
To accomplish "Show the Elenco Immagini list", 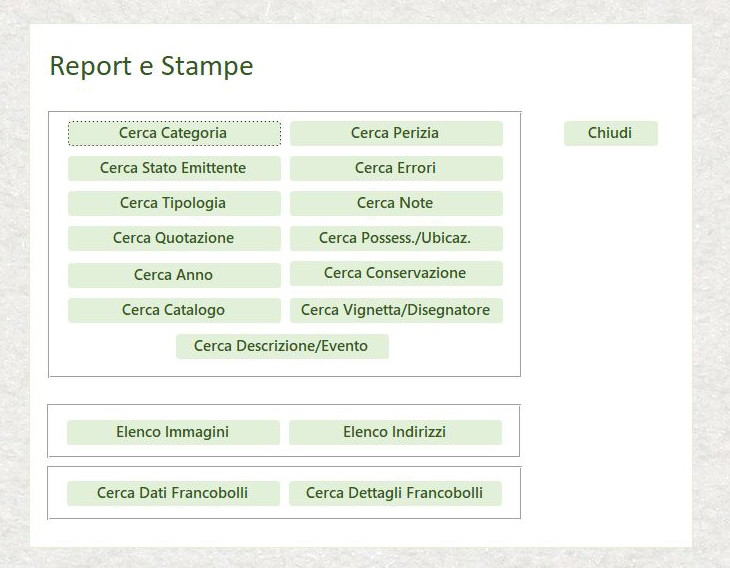I will coord(173,432).
